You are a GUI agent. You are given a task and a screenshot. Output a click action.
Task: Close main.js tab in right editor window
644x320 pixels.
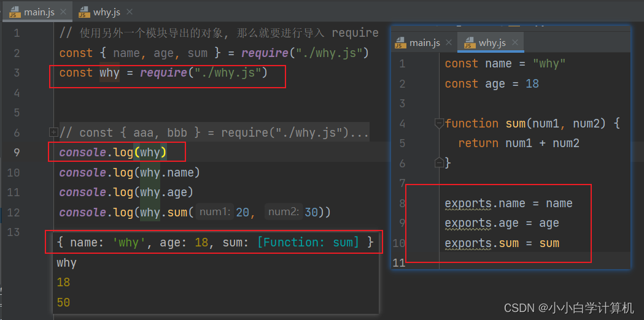[x=449, y=42]
